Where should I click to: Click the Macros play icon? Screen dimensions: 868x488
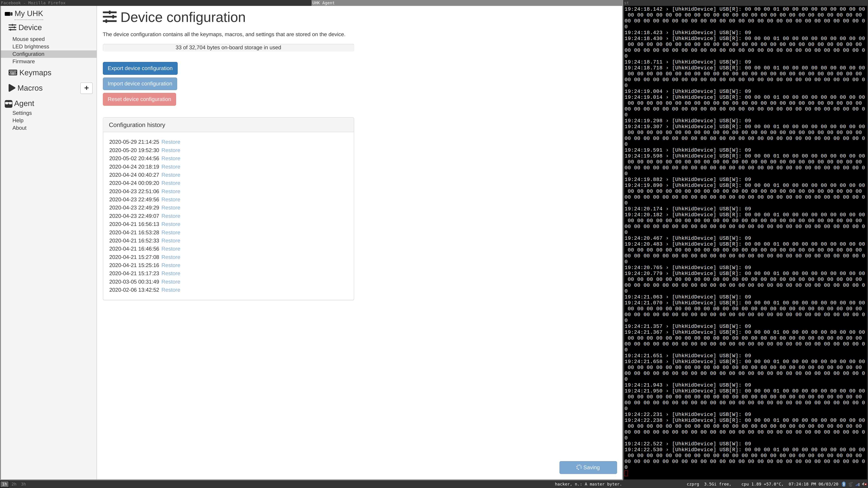(x=12, y=88)
